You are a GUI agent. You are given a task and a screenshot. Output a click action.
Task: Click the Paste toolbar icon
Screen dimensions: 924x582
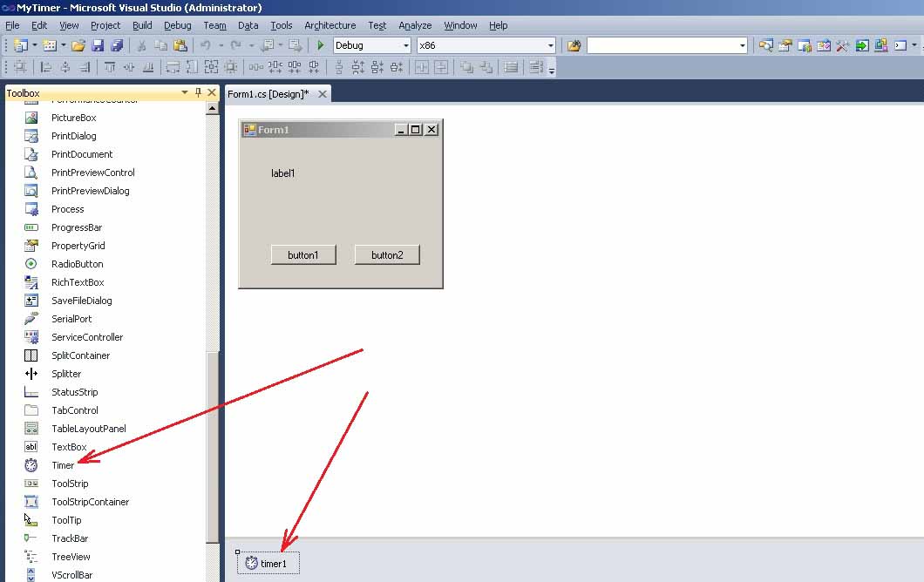click(181, 44)
